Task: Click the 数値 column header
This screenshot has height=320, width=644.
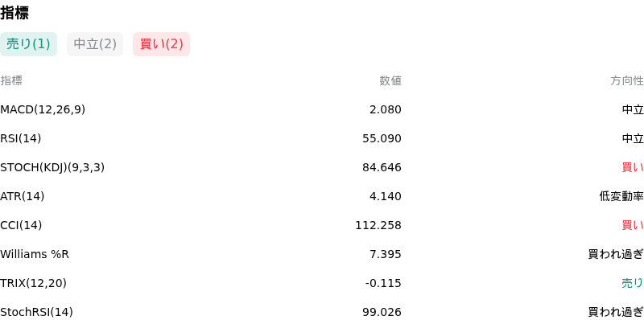Action: [390, 81]
